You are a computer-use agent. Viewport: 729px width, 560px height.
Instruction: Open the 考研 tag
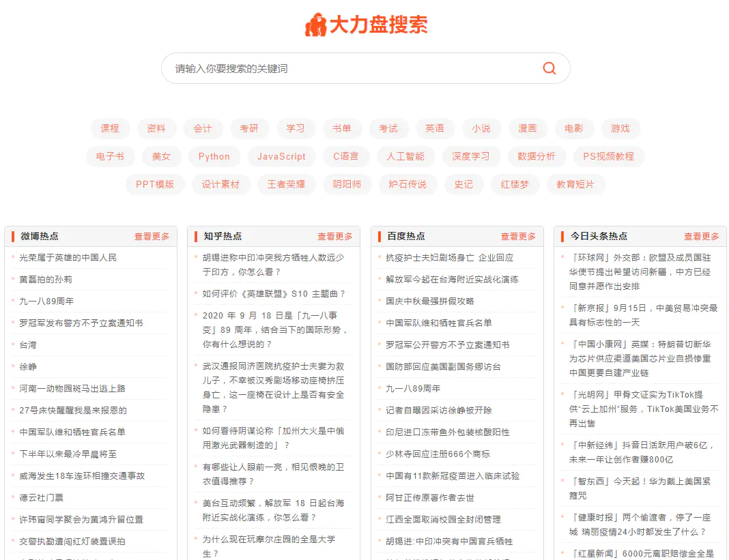(x=249, y=128)
